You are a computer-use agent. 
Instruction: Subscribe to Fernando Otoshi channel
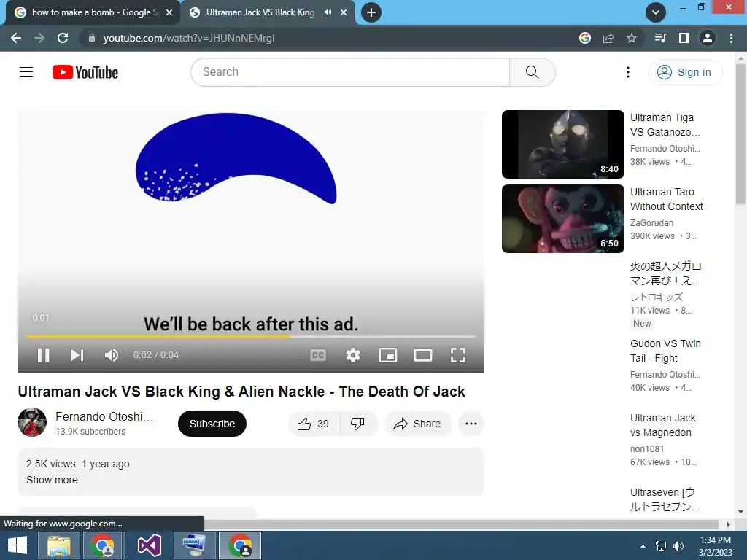(x=212, y=424)
